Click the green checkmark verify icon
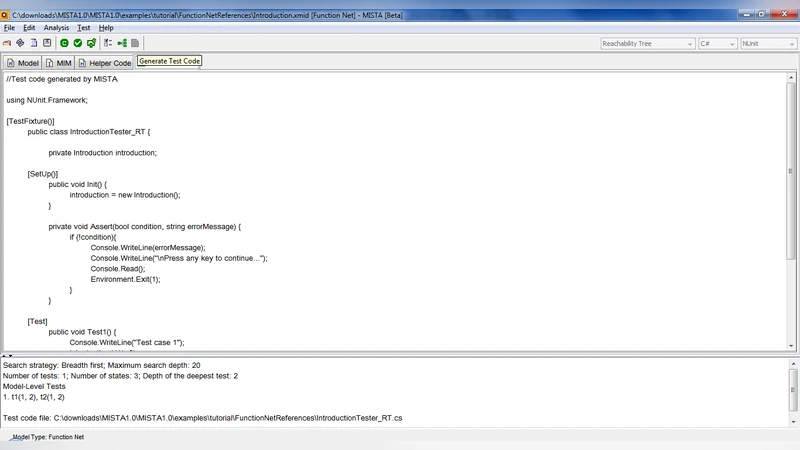 (77, 43)
